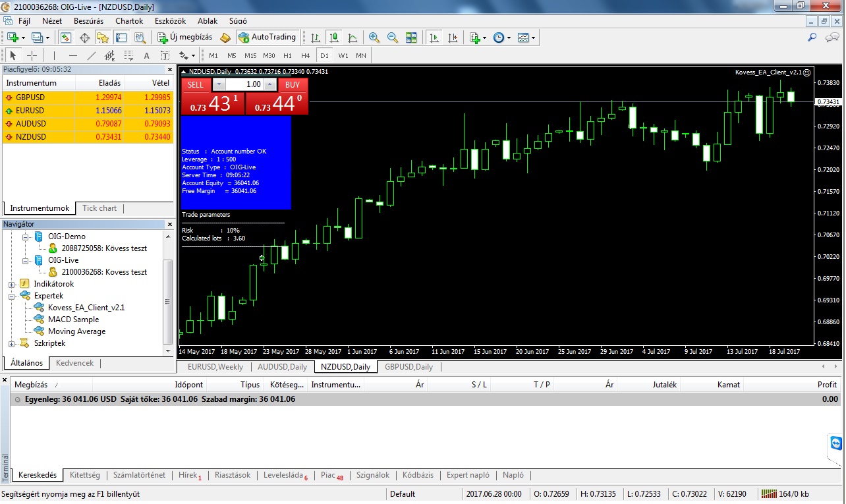Switch to the GBPUSD,Daily chart tab
Screen dimensions: 846x504
click(409, 367)
